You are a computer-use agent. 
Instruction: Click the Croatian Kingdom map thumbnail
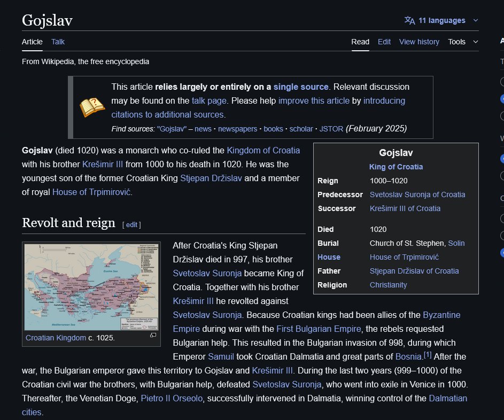[x=91, y=287]
